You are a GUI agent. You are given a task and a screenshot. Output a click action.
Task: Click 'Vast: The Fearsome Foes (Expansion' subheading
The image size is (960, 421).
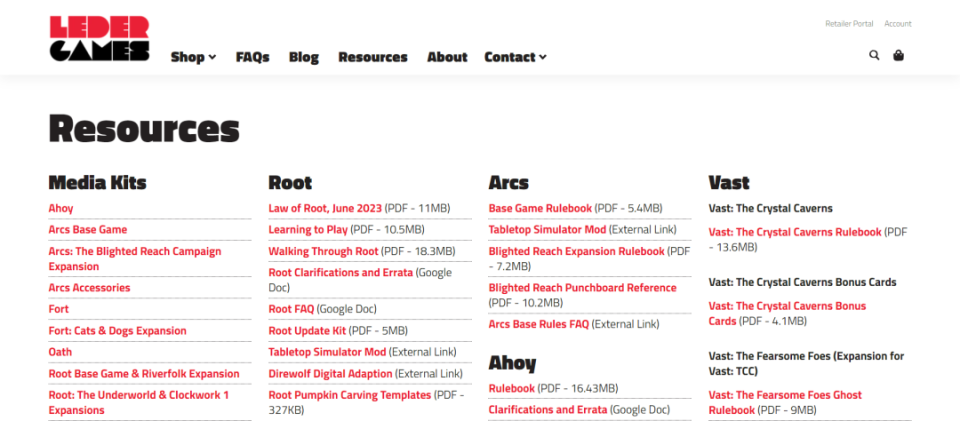point(806,363)
